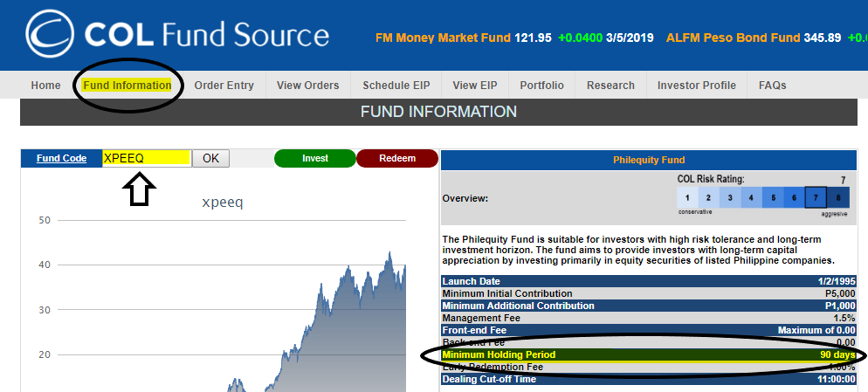Click the OK button
This screenshot has width=868, height=392.
210,158
